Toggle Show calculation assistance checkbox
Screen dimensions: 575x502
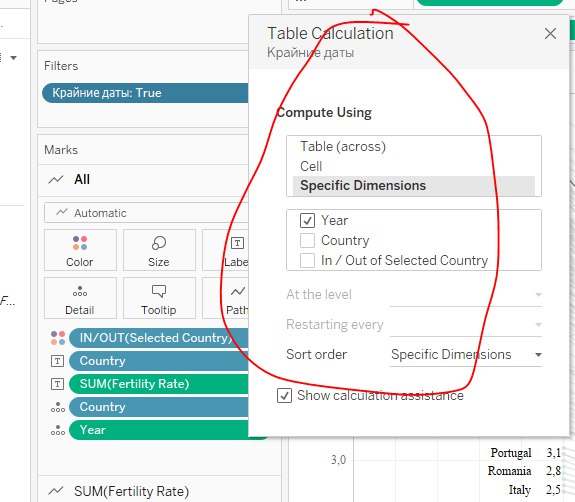(x=285, y=396)
